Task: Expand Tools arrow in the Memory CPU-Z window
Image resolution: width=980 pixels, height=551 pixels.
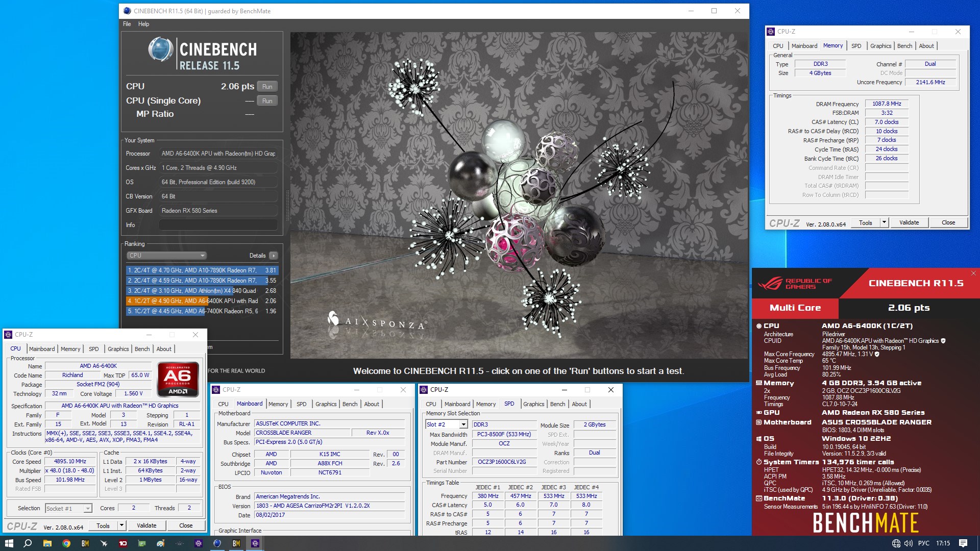Action: 884,222
